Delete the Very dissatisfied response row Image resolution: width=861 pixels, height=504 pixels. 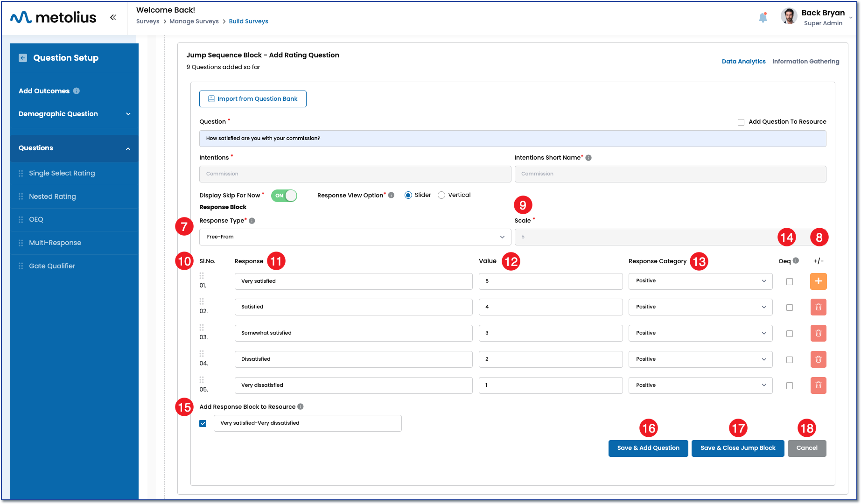coord(818,385)
